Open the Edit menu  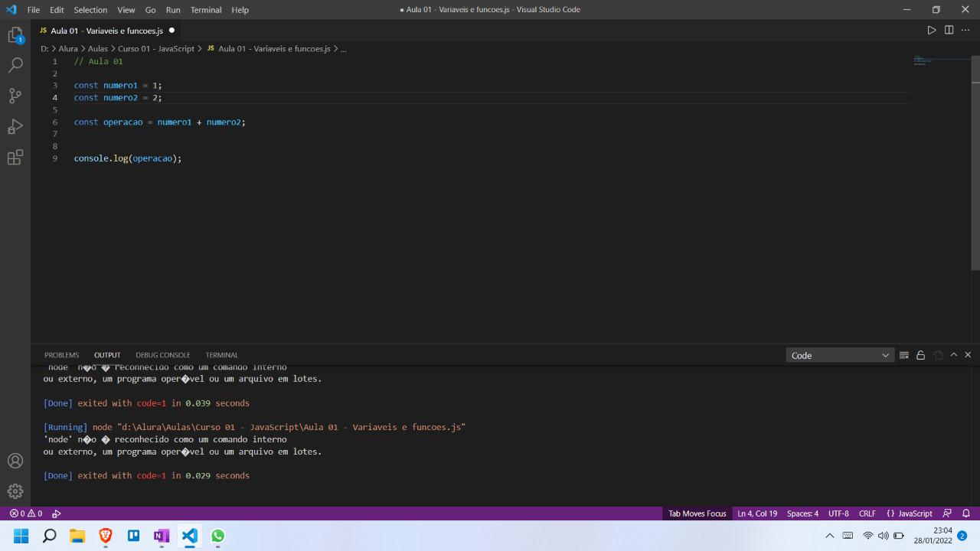click(57, 10)
